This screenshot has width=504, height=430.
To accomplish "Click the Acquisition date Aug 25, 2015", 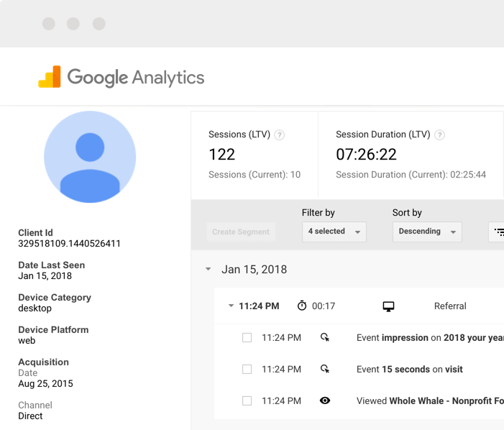I will (x=45, y=384).
